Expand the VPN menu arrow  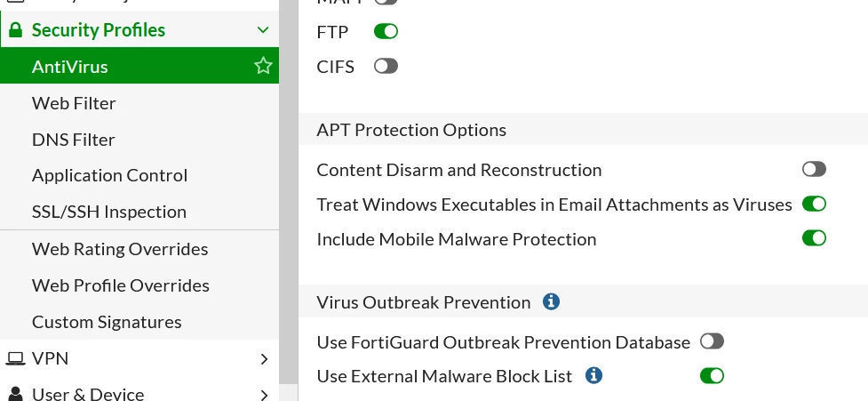click(x=264, y=359)
